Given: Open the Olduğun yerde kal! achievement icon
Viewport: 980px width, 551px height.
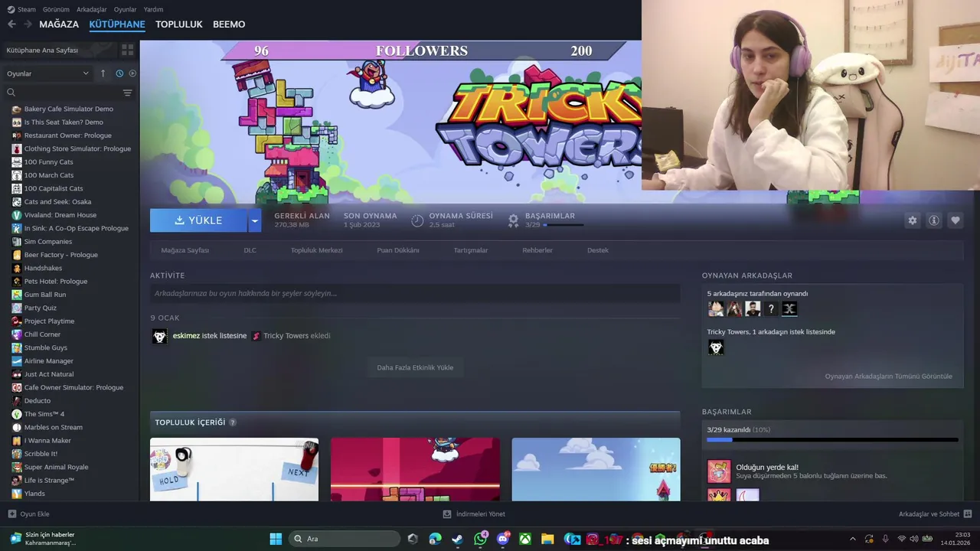Looking at the screenshot, I should coord(719,471).
